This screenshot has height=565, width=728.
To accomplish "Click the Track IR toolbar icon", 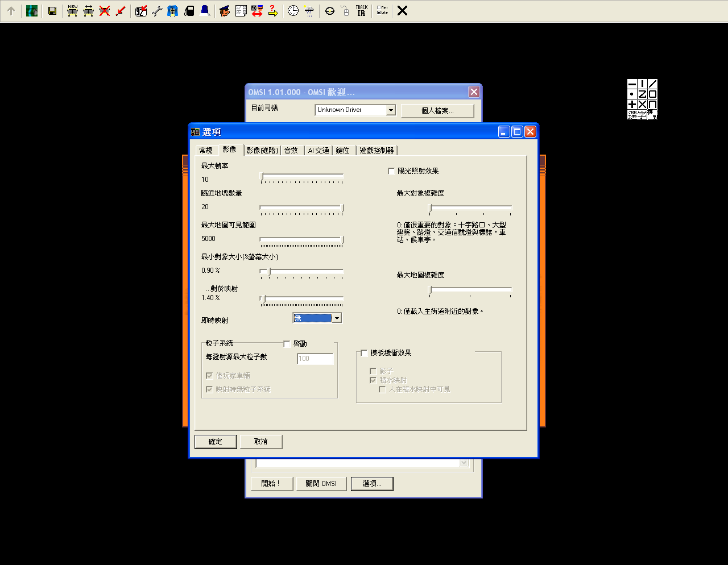I will tap(362, 11).
